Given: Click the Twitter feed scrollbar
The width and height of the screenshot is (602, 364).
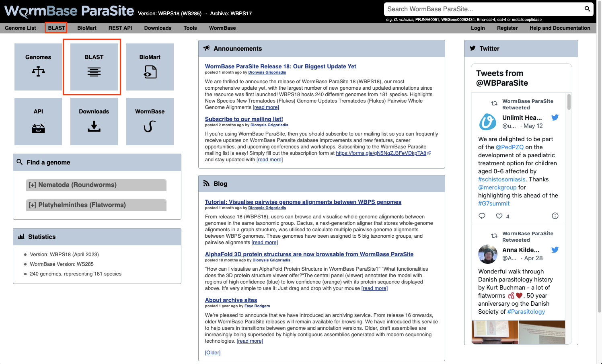Looking at the screenshot, I should tap(569, 102).
